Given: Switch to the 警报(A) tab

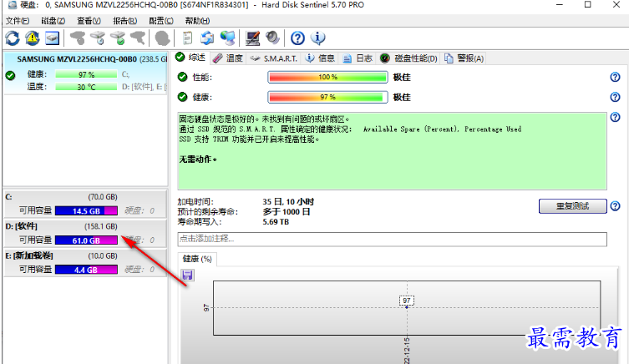Looking at the screenshot, I should pos(464,58).
